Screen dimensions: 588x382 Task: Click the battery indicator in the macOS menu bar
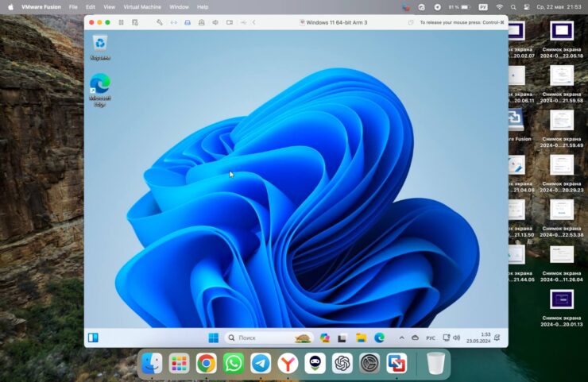pos(460,7)
